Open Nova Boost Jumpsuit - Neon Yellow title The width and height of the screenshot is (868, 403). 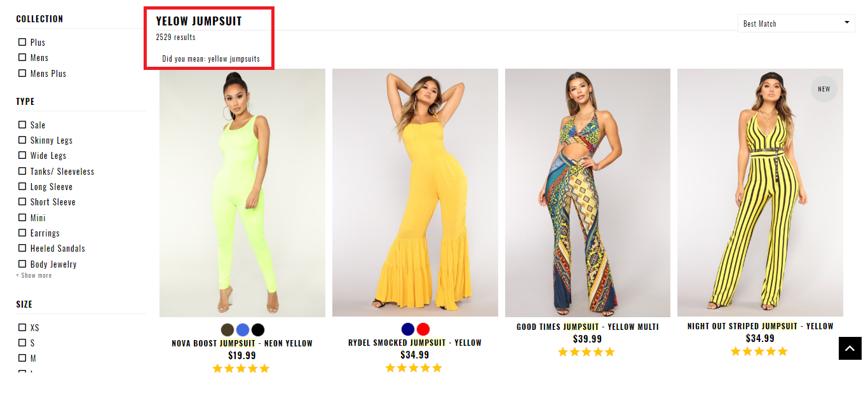click(242, 343)
